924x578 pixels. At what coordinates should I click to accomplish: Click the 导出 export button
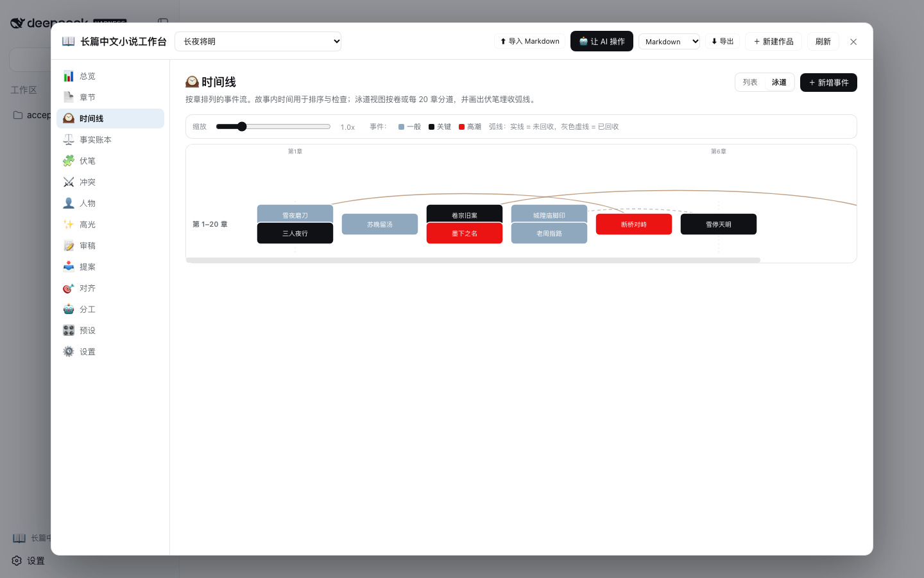723,41
